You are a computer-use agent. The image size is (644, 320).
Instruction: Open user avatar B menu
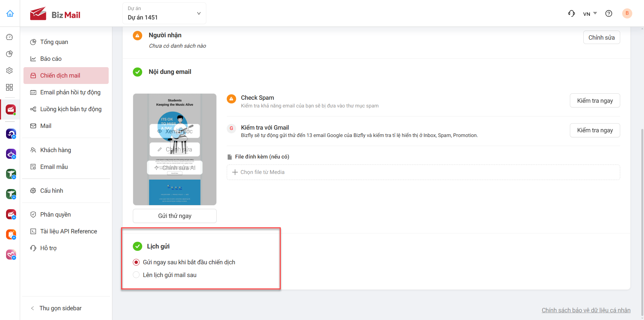(x=627, y=13)
